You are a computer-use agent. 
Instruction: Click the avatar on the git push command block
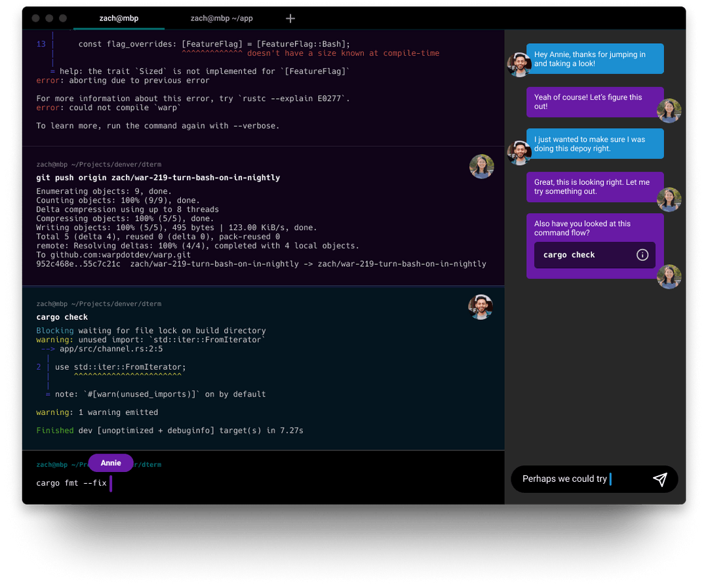482,167
